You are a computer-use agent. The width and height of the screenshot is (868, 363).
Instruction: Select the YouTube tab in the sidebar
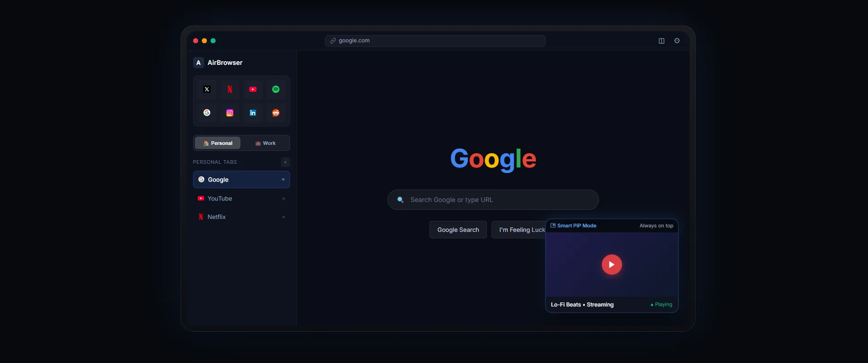tap(241, 198)
